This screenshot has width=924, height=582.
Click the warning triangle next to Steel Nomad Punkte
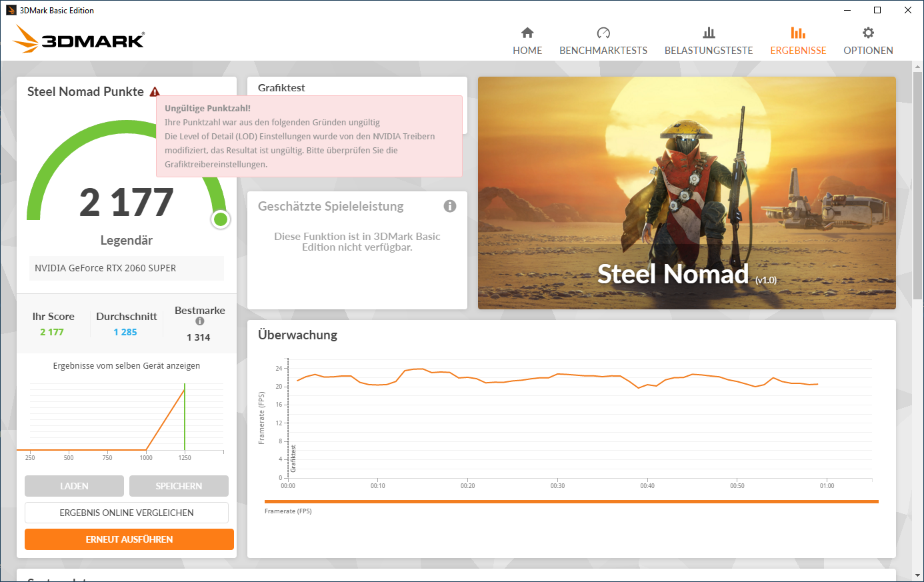point(155,91)
